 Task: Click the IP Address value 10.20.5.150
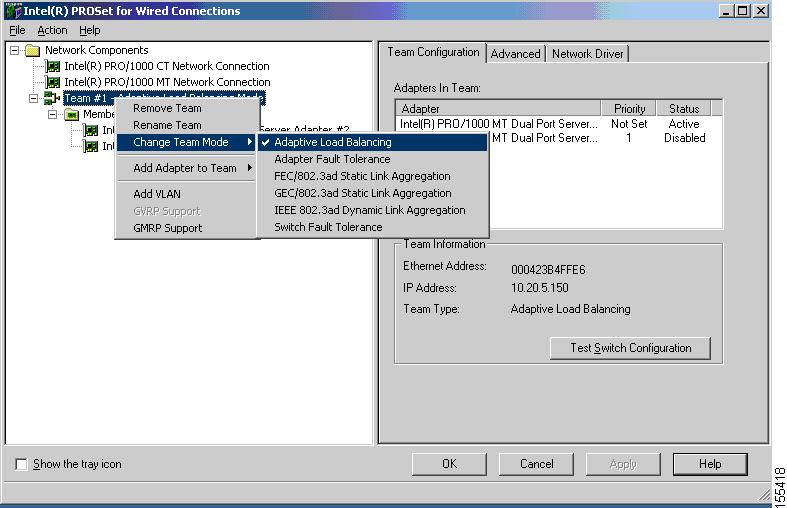[540, 288]
